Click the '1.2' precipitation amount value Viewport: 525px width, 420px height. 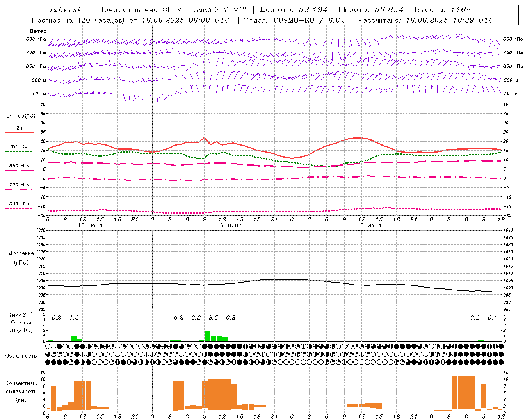[x=74, y=318]
